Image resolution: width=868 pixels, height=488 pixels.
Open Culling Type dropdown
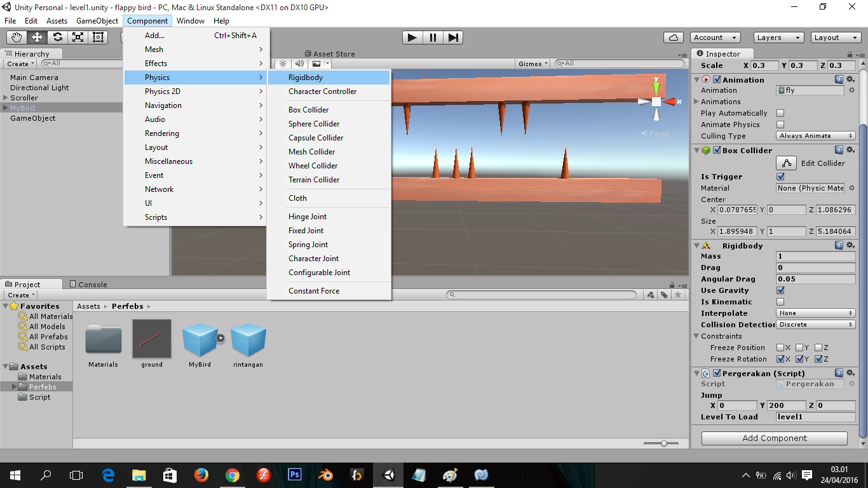pyautogui.click(x=816, y=136)
